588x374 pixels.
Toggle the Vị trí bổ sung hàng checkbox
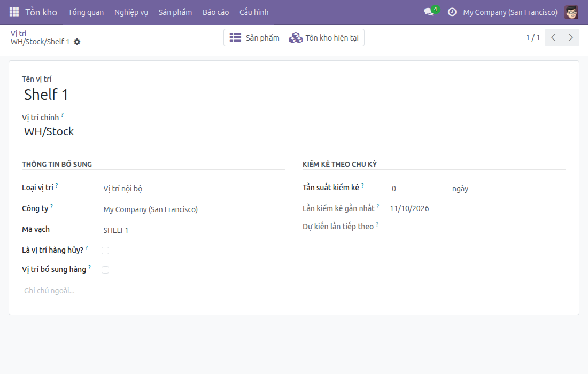pyautogui.click(x=105, y=269)
